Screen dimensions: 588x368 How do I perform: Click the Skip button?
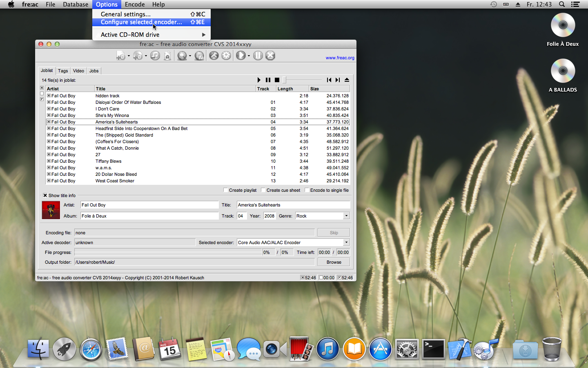pos(334,233)
